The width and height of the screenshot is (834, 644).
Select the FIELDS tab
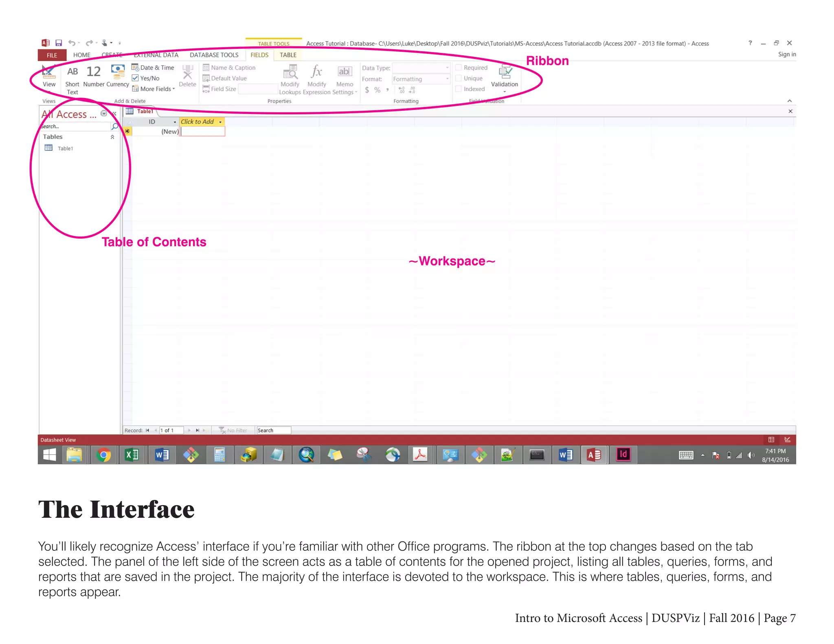[259, 55]
